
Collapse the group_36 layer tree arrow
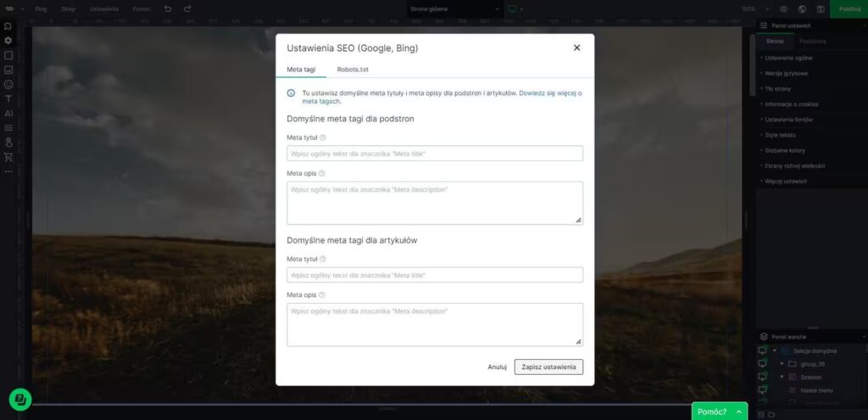(x=781, y=363)
